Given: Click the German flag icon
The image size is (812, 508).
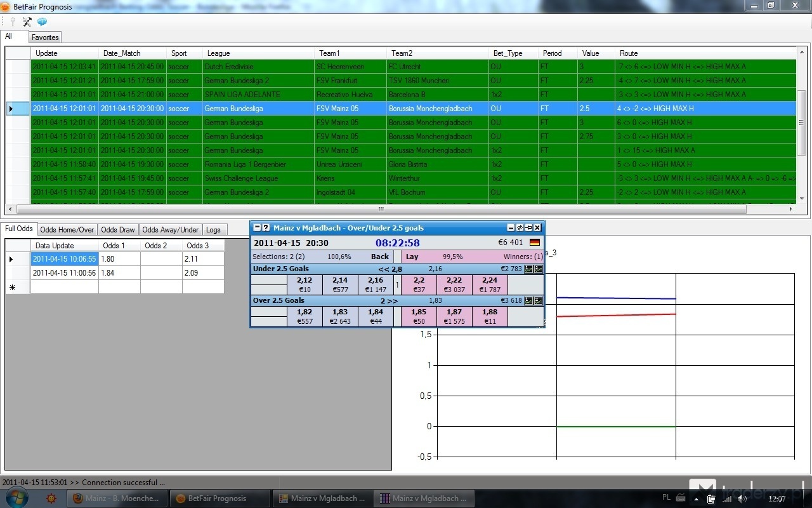Looking at the screenshot, I should 534,243.
